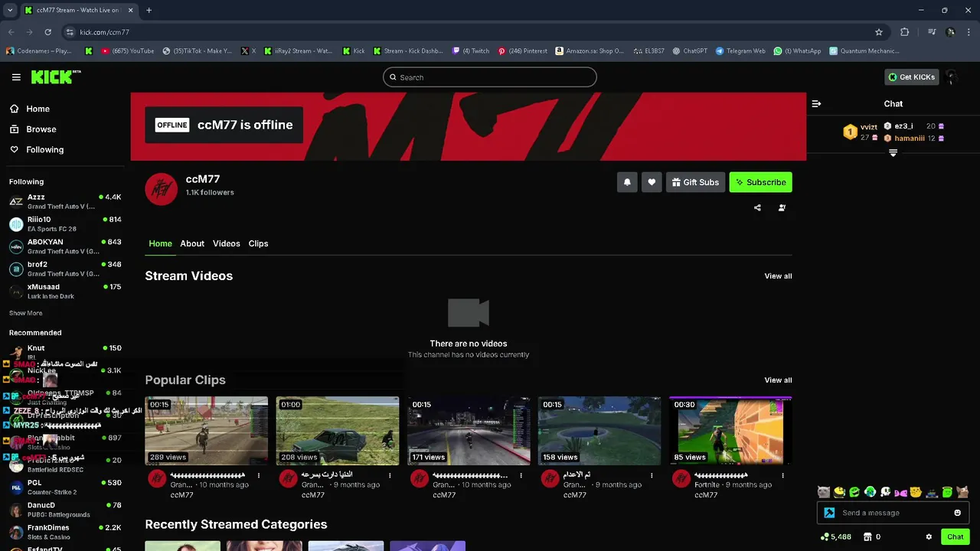Open Riiio10 channel in Following list
980x551 pixels.
[x=64, y=224]
